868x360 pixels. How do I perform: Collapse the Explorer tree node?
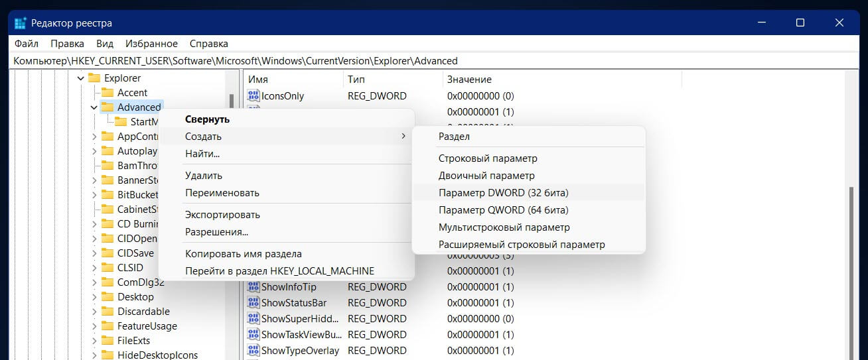[x=81, y=78]
